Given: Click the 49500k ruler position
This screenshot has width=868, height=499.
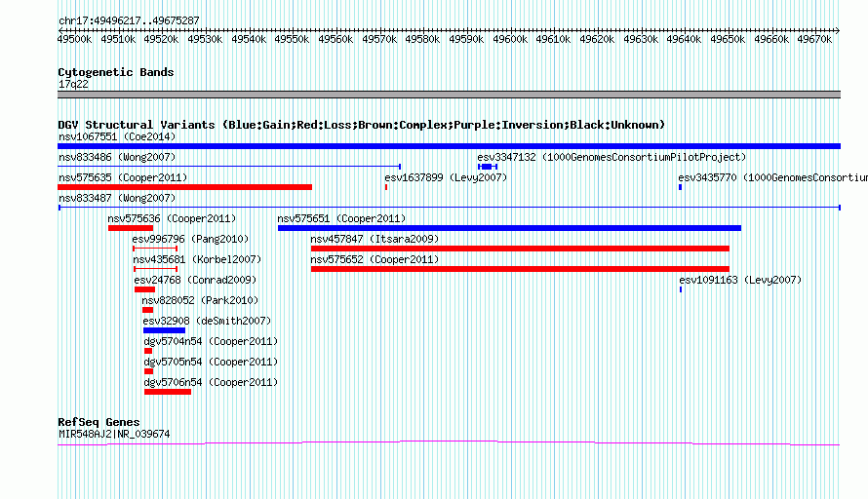Looking at the screenshot, I should [75, 39].
